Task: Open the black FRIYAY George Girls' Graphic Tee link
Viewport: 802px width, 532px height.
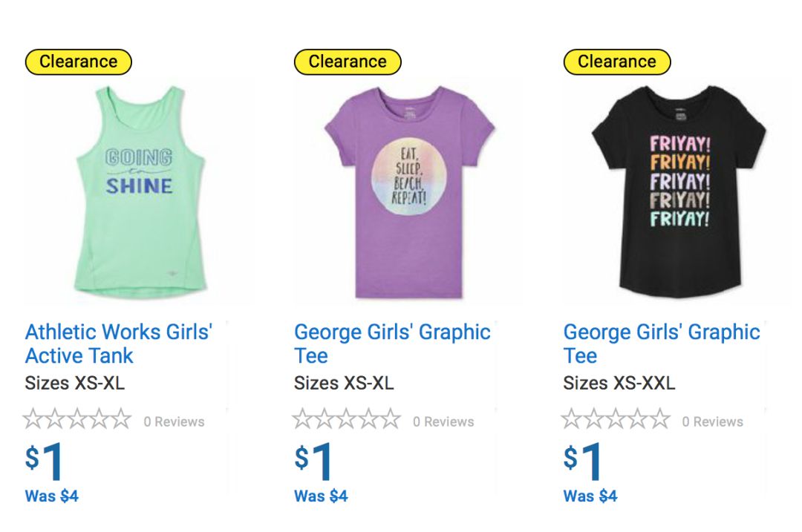Action: (x=661, y=344)
